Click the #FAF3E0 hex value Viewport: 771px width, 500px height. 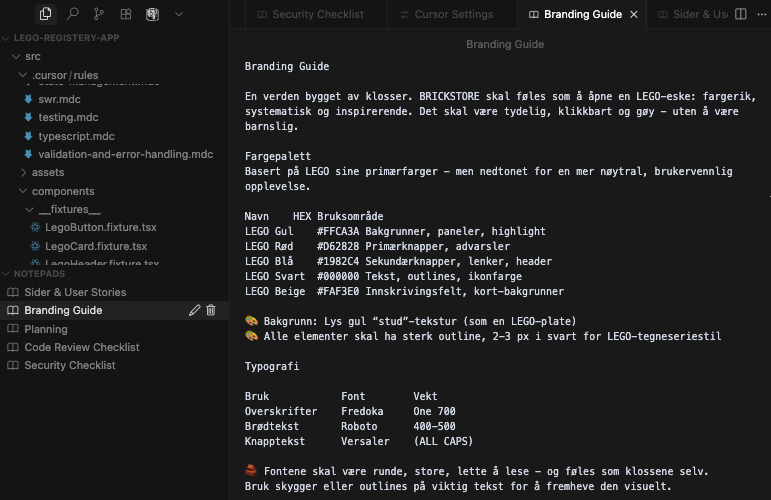point(338,292)
